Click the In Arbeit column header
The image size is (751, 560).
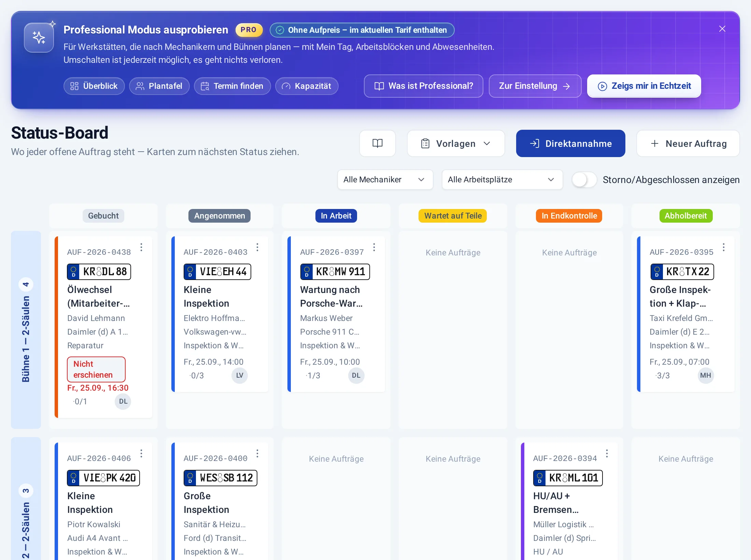(336, 216)
